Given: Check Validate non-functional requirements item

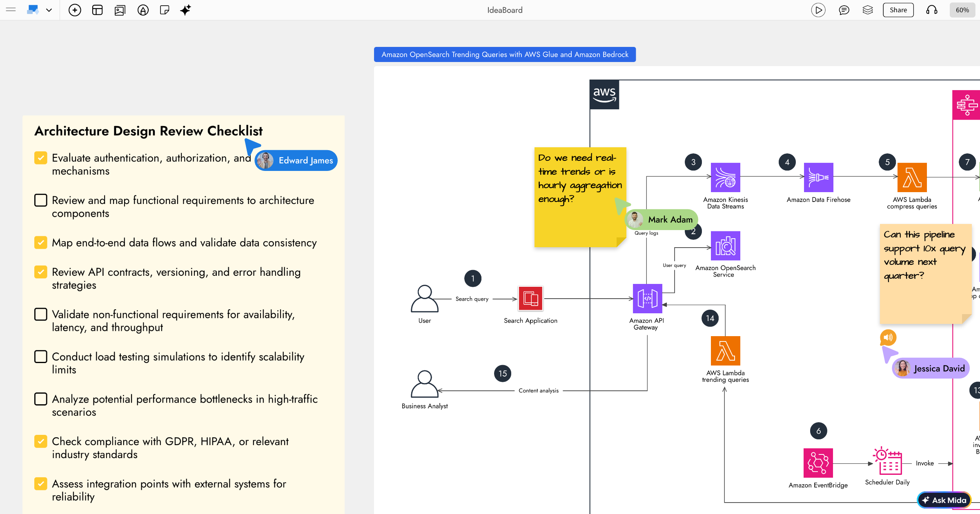Looking at the screenshot, I should tap(40, 315).
